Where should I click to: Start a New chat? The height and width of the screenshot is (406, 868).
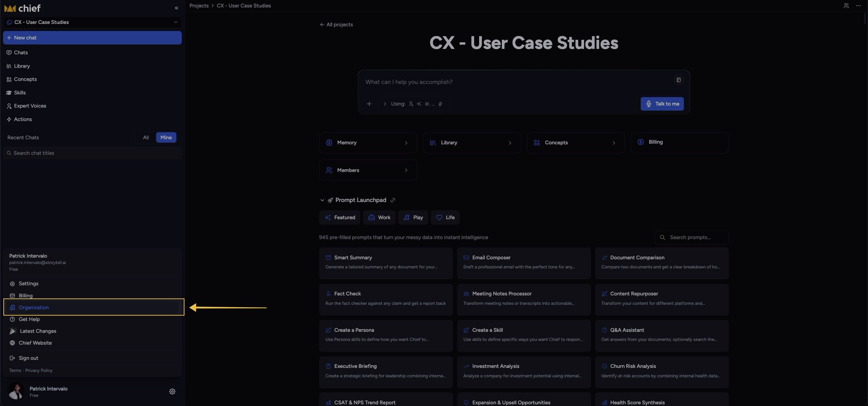pos(92,38)
